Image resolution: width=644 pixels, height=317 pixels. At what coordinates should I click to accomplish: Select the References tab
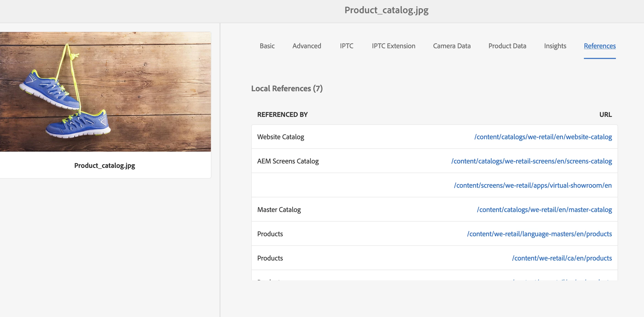[x=600, y=46]
